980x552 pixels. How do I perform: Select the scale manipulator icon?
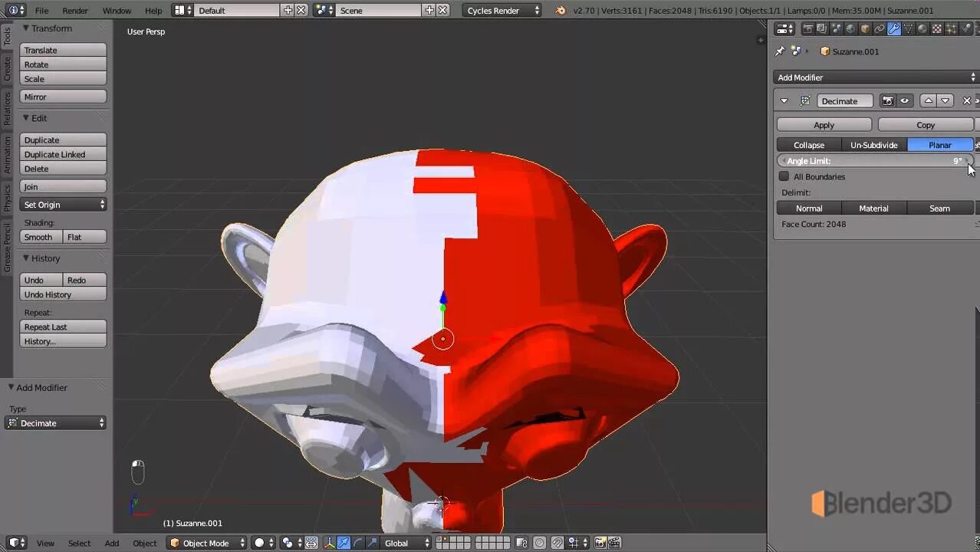click(372, 543)
